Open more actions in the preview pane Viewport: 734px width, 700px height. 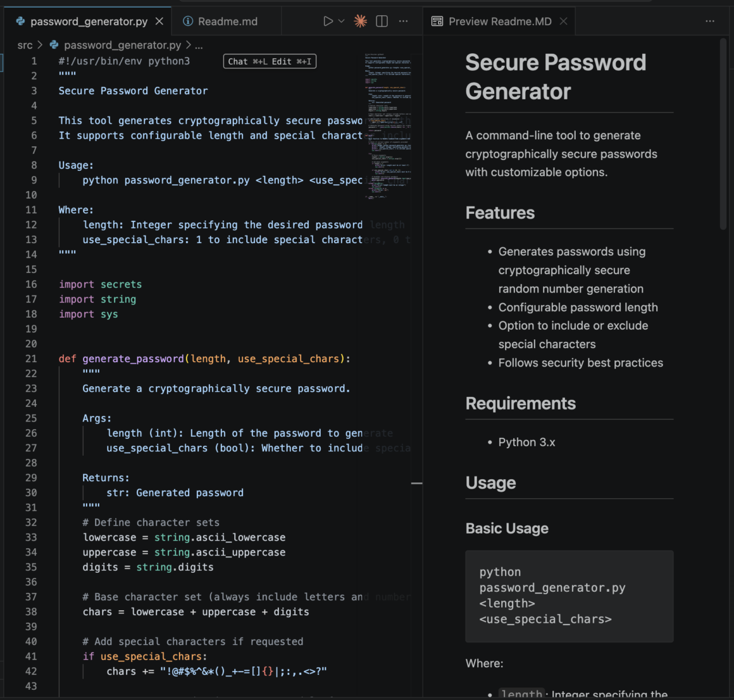tap(710, 21)
